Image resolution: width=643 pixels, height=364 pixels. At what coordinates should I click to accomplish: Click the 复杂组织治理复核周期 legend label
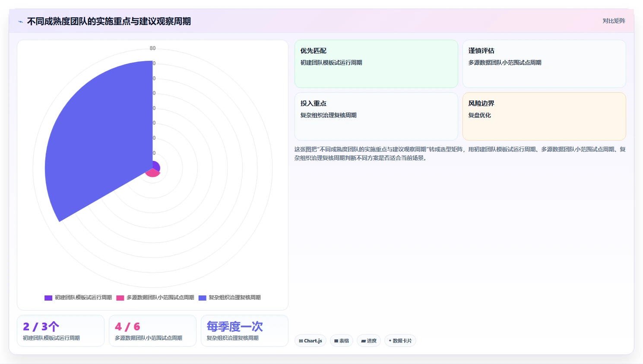click(x=234, y=298)
